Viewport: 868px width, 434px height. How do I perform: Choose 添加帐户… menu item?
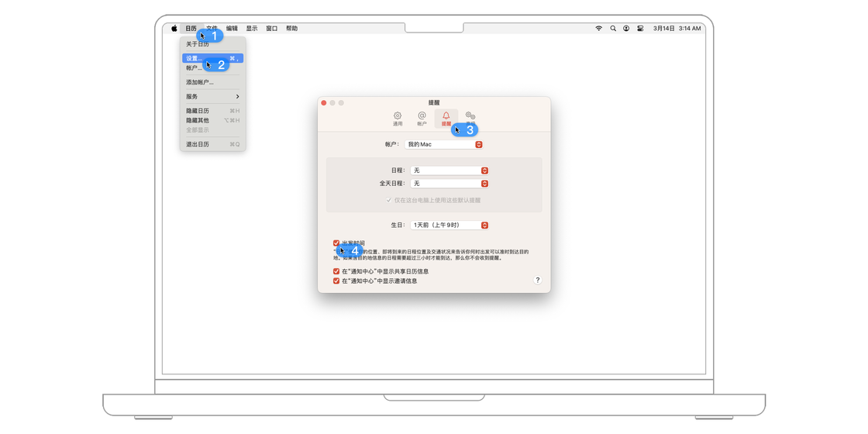(212, 82)
